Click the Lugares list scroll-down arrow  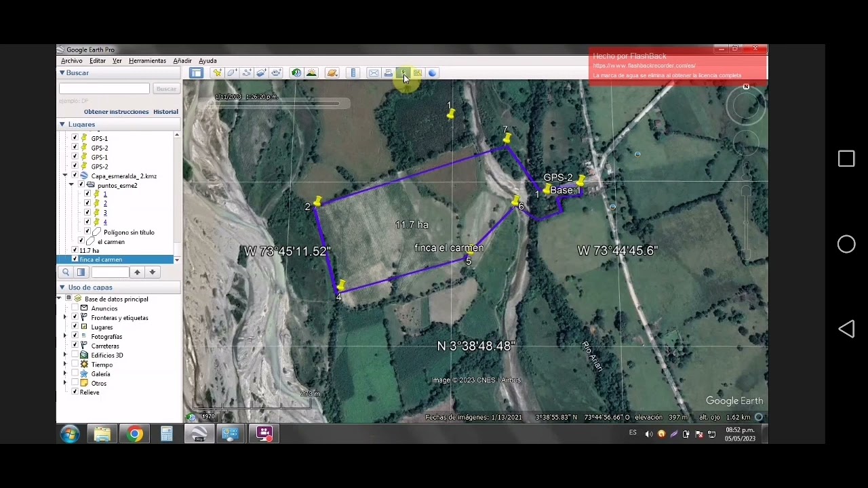[x=177, y=260]
